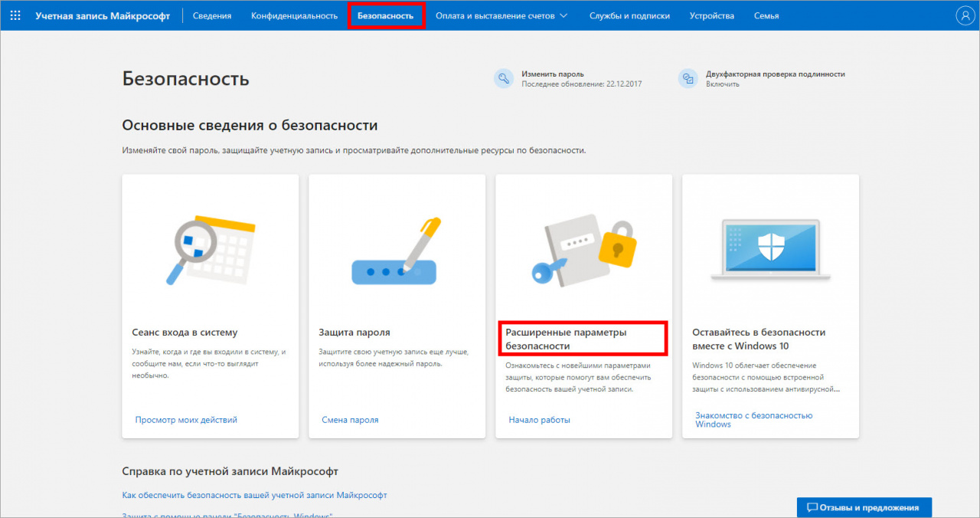
Task: Click Учетная запись Майкрософт header title
Action: (103, 15)
